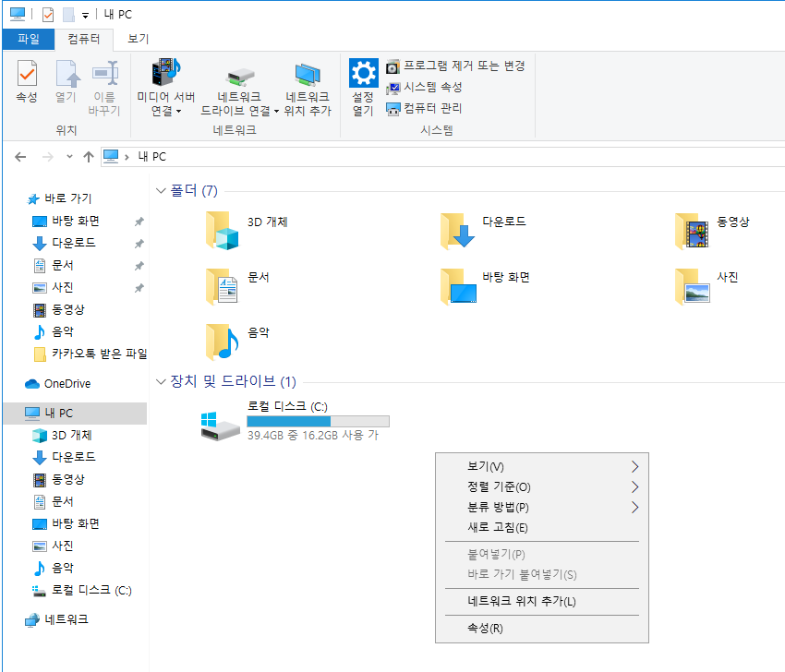
Task: Open recent locations dropdown arrow
Action: (69, 157)
